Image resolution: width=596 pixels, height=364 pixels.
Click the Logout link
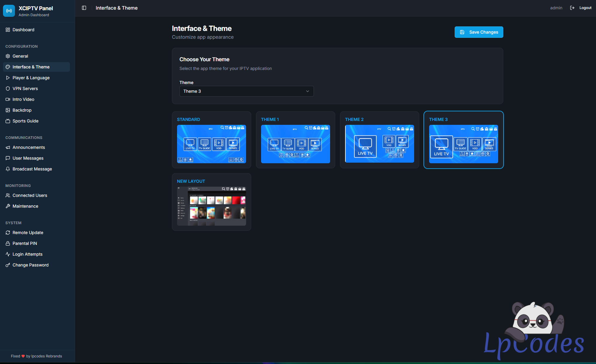585,8
